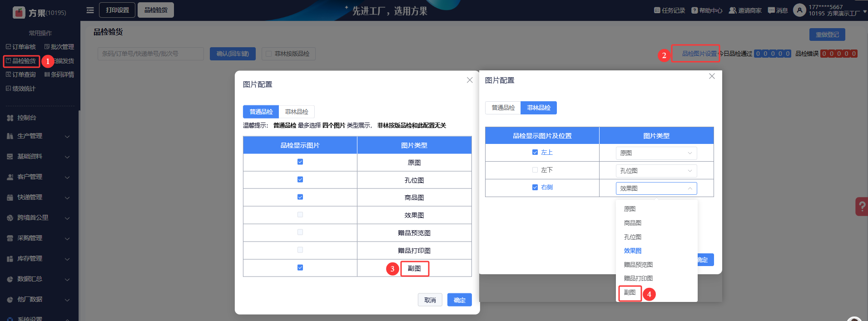Click the user avatar icon
The width and height of the screenshot is (868, 321).
[x=799, y=10]
